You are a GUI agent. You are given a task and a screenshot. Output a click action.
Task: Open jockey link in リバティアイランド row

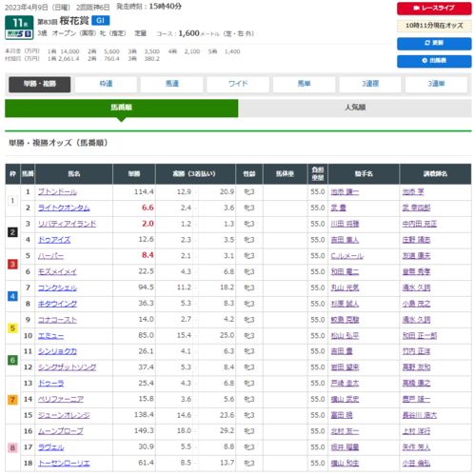pyautogui.click(x=345, y=224)
